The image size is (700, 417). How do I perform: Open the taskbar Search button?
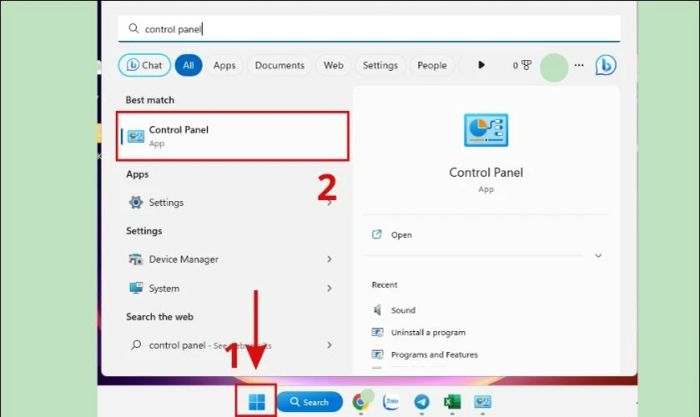click(310, 402)
